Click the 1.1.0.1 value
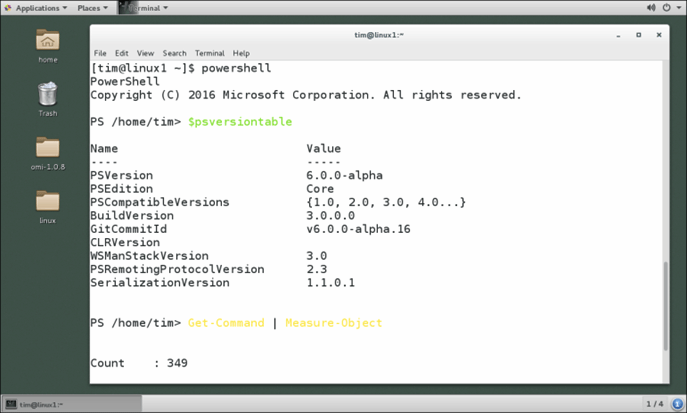 coord(330,282)
